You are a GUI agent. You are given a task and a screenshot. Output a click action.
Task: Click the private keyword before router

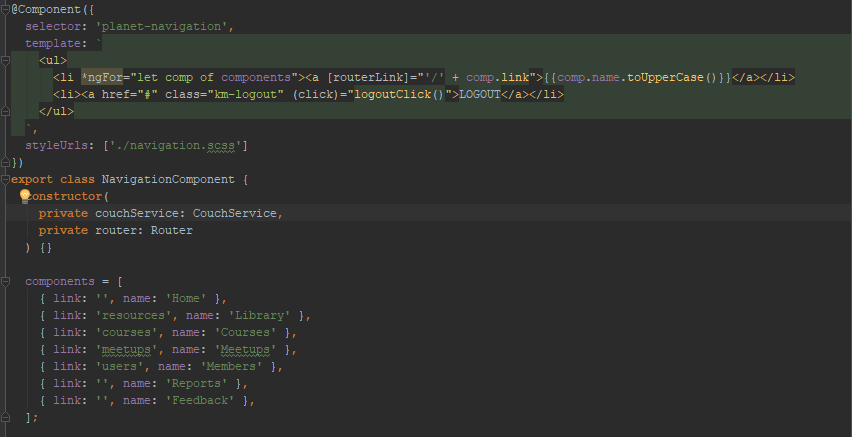pos(63,230)
